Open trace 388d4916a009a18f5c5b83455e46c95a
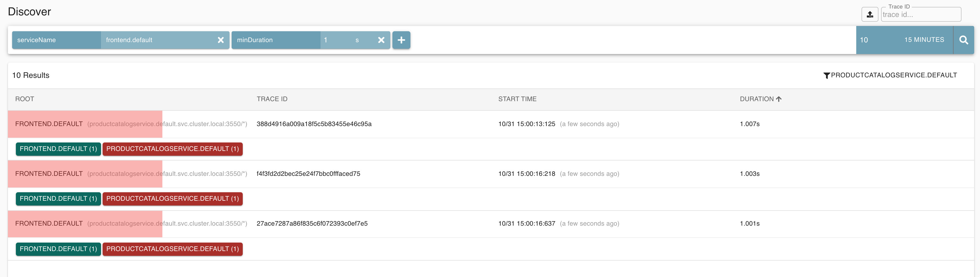The width and height of the screenshot is (980, 277). (314, 124)
